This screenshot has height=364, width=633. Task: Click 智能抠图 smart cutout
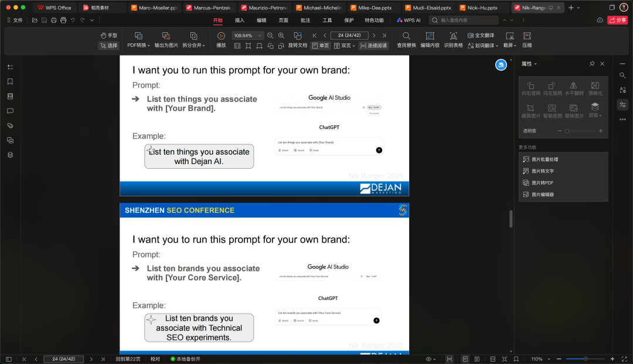point(552,111)
